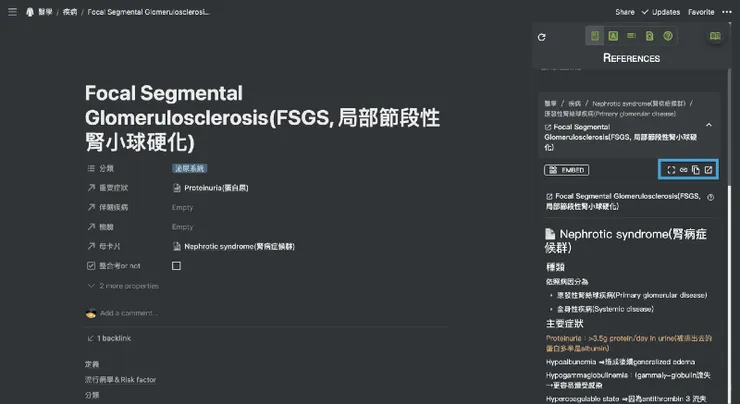Select the first green page toolbar icon

tap(595, 36)
